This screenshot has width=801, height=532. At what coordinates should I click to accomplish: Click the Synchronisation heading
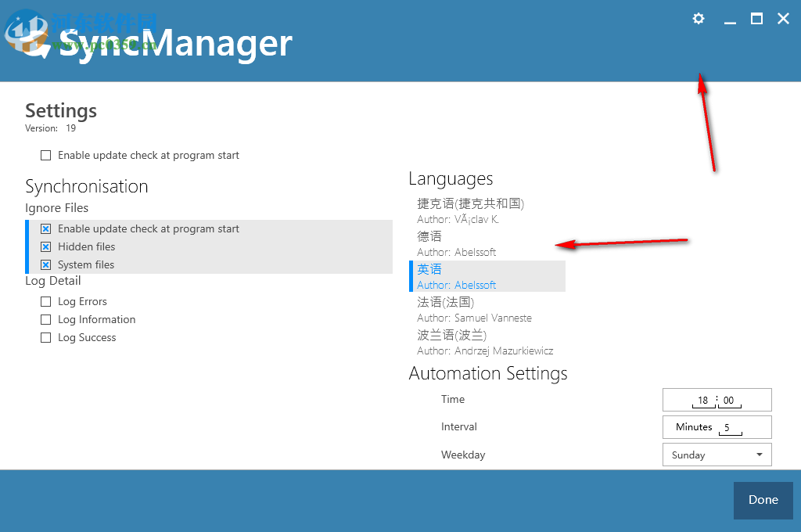87,186
